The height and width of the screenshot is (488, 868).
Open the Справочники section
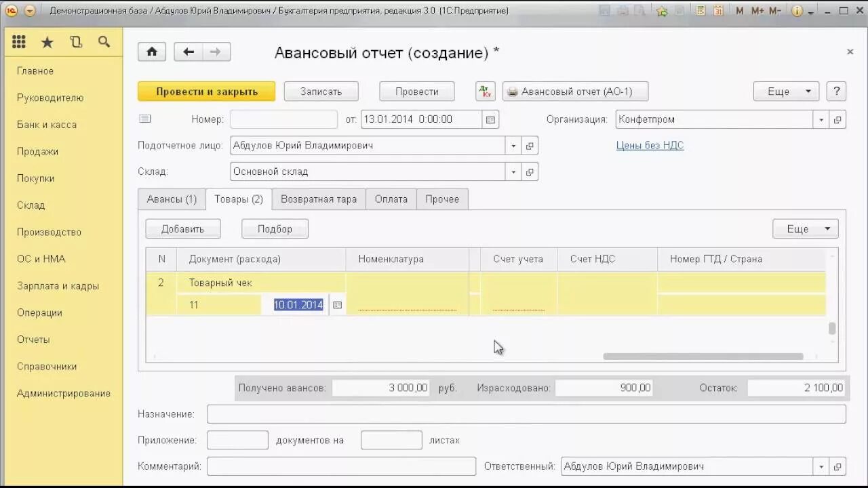pyautogui.click(x=47, y=367)
